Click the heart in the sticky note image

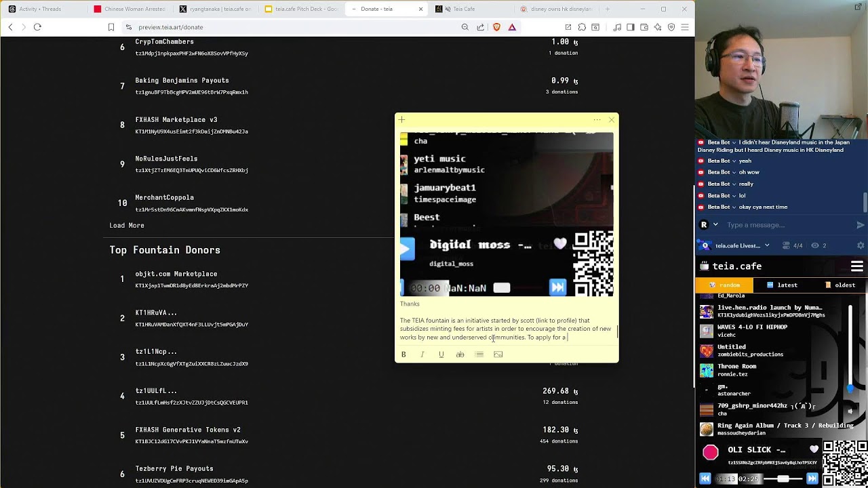(560, 244)
